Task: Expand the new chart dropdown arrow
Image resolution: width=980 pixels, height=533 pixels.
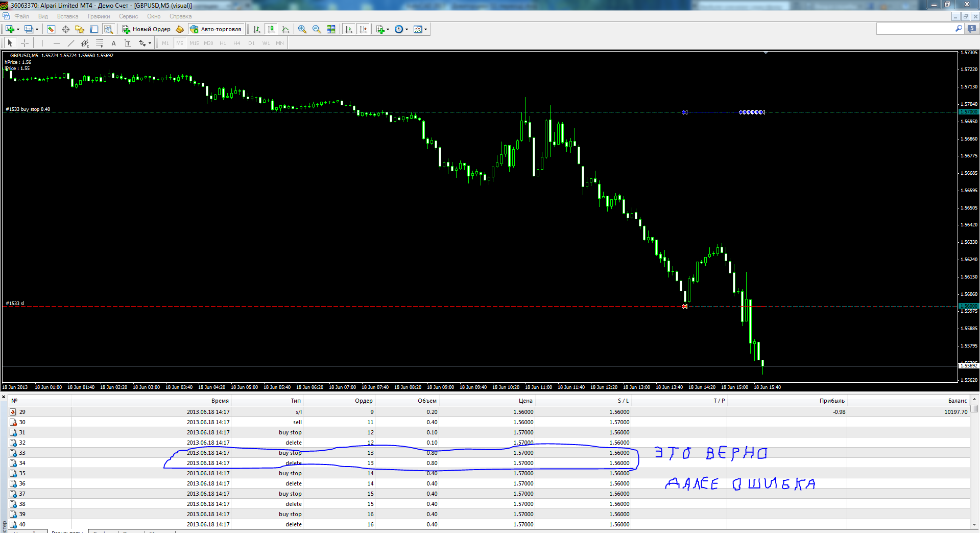Action: 18,30
